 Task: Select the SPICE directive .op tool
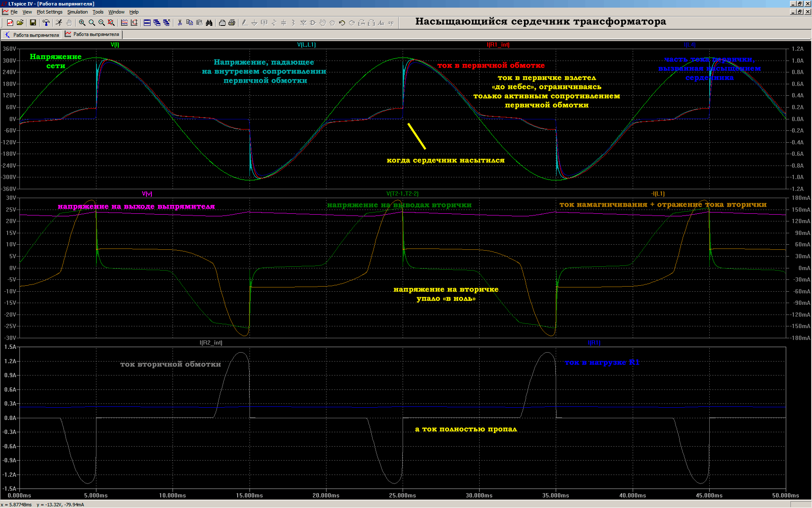391,23
